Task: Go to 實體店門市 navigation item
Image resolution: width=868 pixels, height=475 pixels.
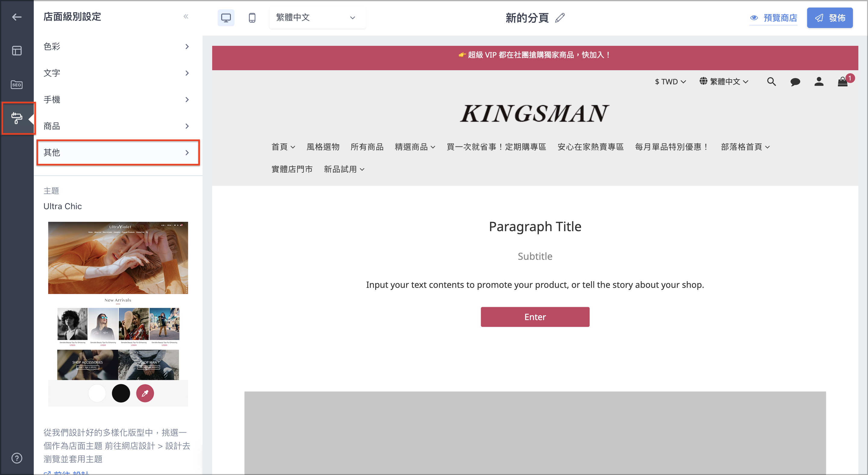Action: point(292,169)
